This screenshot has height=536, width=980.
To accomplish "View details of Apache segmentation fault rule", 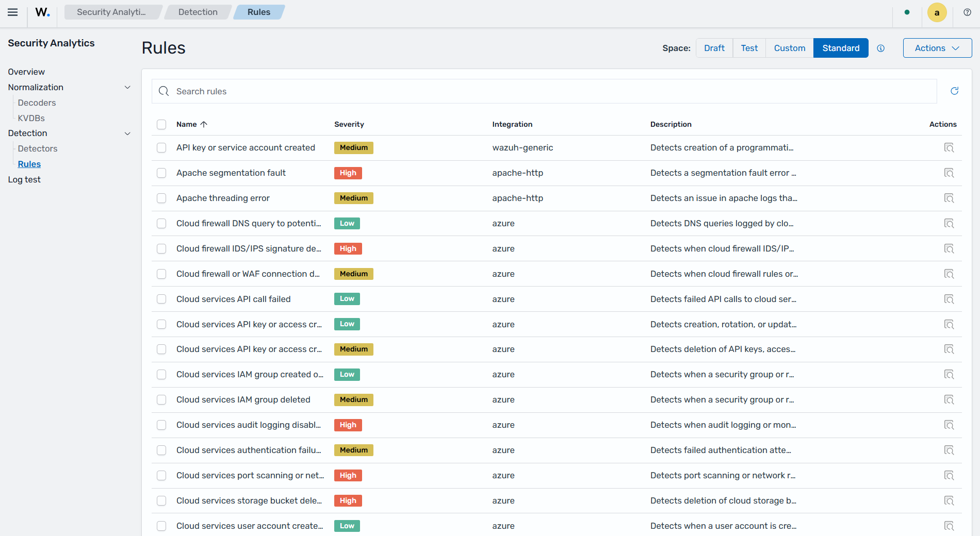I will pos(949,173).
